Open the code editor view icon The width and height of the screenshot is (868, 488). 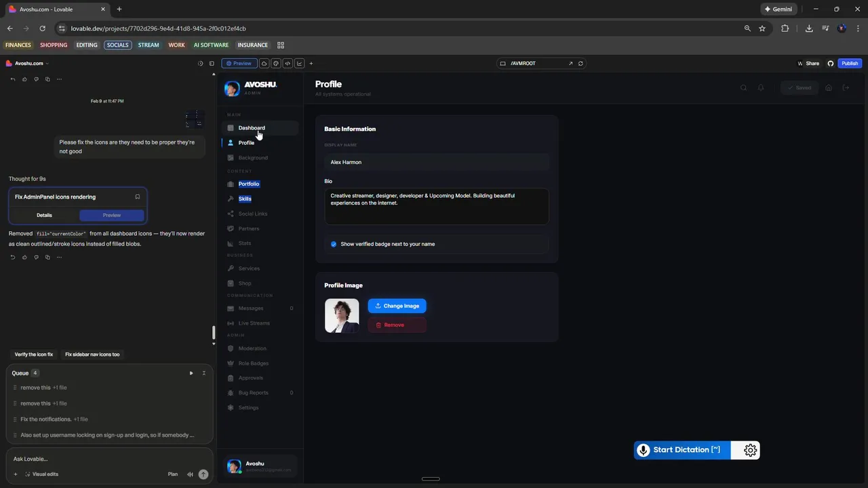coord(288,63)
